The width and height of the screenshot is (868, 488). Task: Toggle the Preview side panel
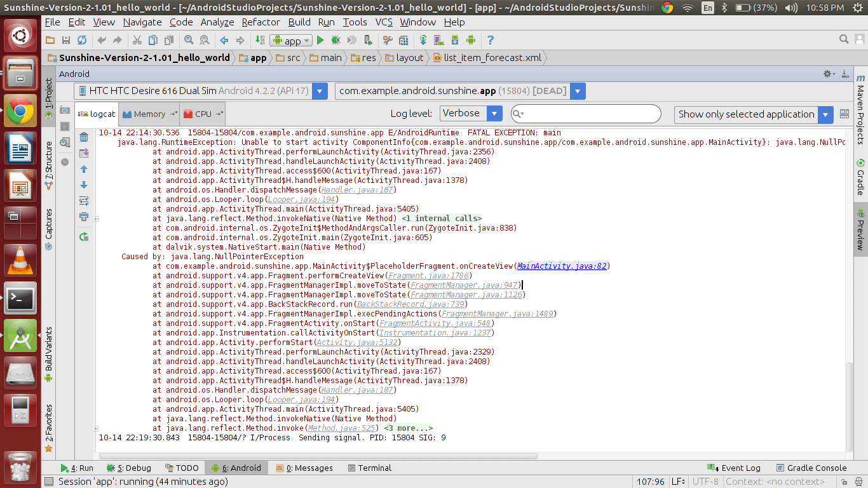[860, 230]
